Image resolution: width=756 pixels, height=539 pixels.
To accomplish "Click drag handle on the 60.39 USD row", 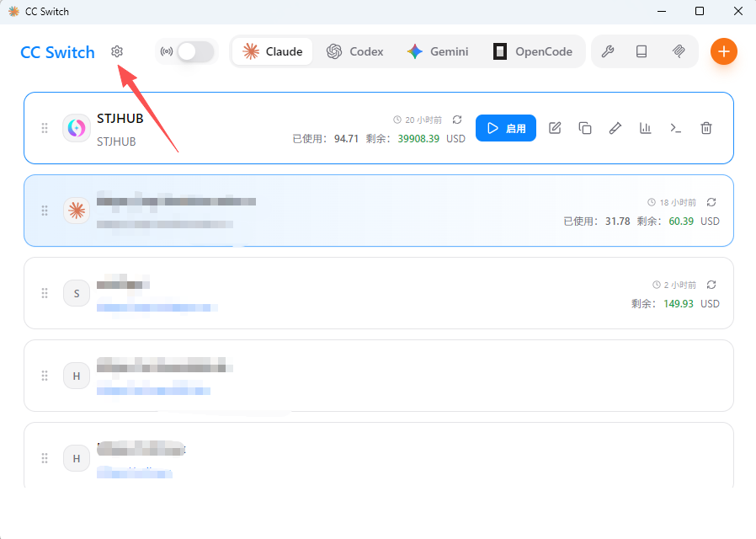I will 45,211.
